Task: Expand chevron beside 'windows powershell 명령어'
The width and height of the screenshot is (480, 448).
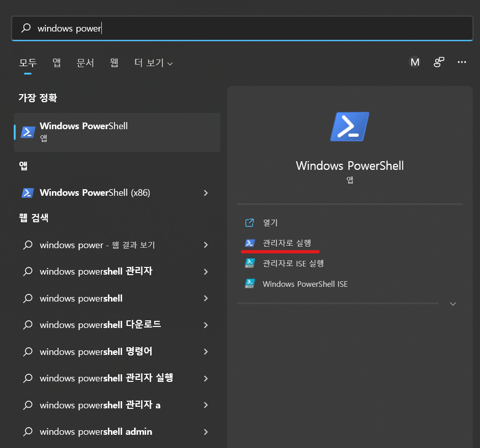Action: pyautogui.click(x=206, y=352)
